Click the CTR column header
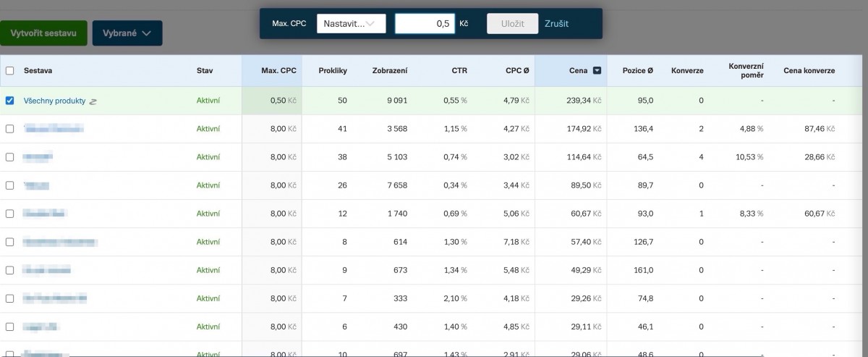 tap(459, 71)
